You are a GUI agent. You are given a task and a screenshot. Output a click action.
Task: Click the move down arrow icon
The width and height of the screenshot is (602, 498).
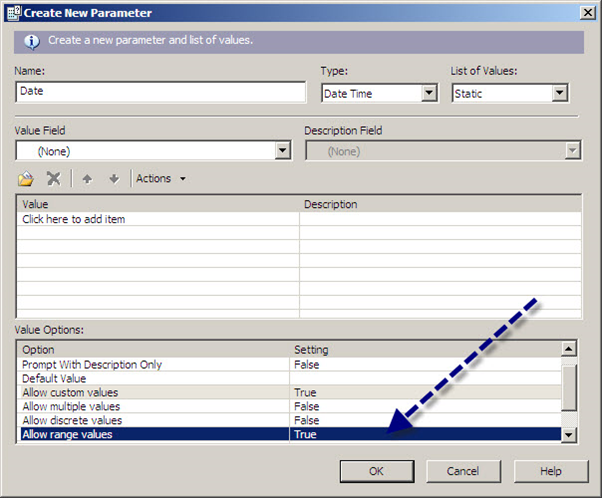pos(113,179)
